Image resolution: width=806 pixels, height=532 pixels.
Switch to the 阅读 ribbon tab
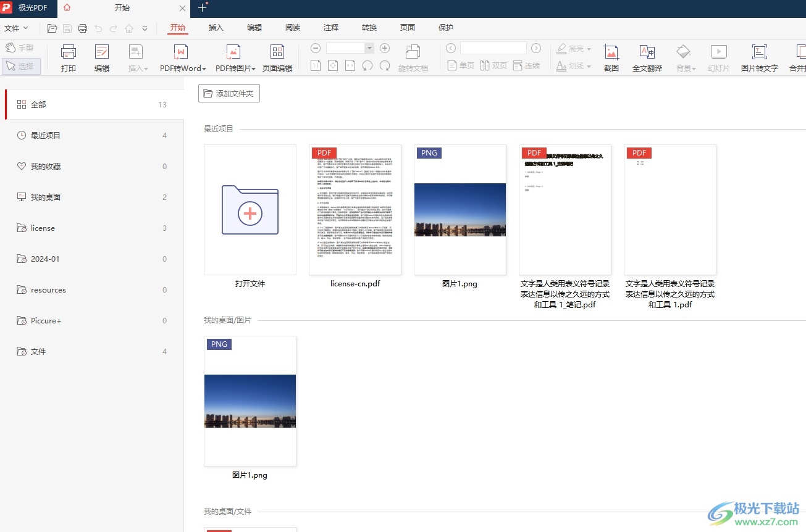click(293, 28)
